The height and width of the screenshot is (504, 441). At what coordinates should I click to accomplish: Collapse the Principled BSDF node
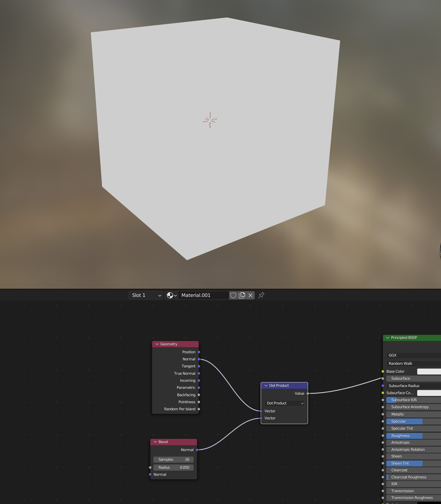(x=388, y=338)
